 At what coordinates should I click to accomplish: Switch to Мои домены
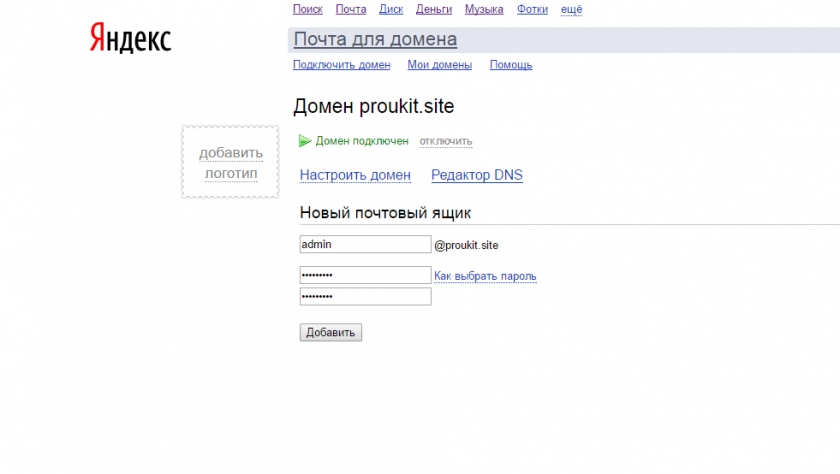click(x=439, y=65)
